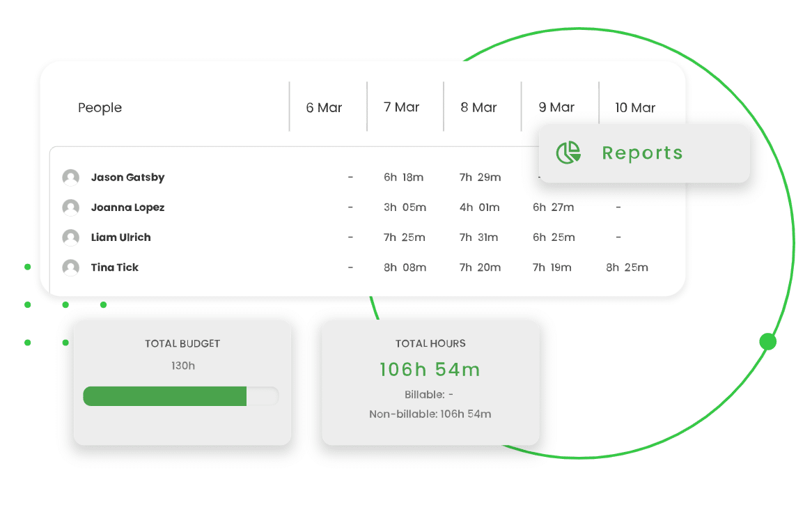Click Jason Gatsby's avatar icon
This screenshot has width=812, height=507.
coord(70,177)
